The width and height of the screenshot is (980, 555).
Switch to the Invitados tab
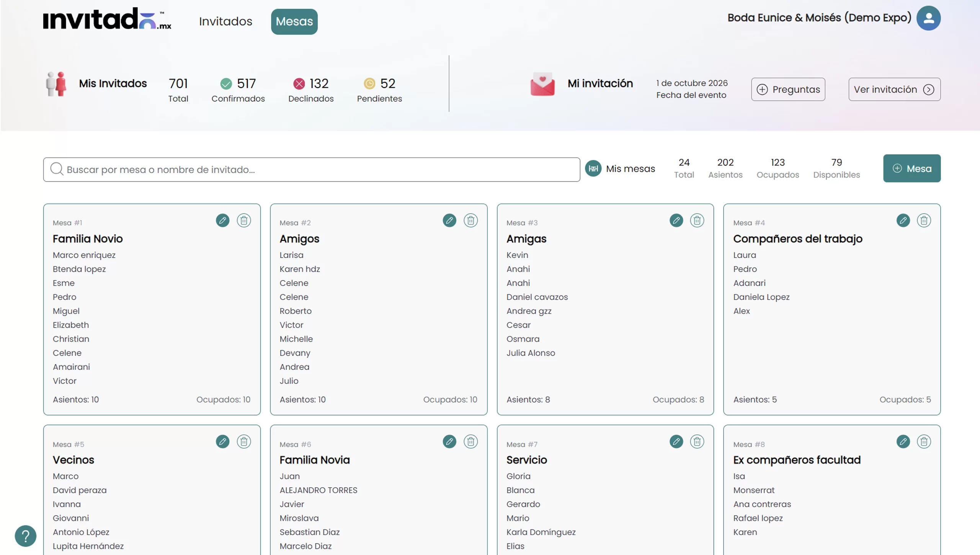pyautogui.click(x=225, y=21)
